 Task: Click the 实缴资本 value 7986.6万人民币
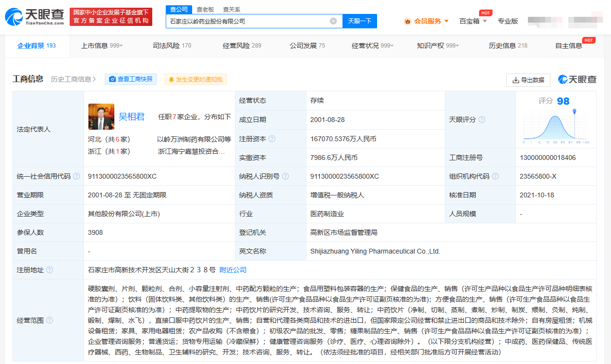[334, 158]
